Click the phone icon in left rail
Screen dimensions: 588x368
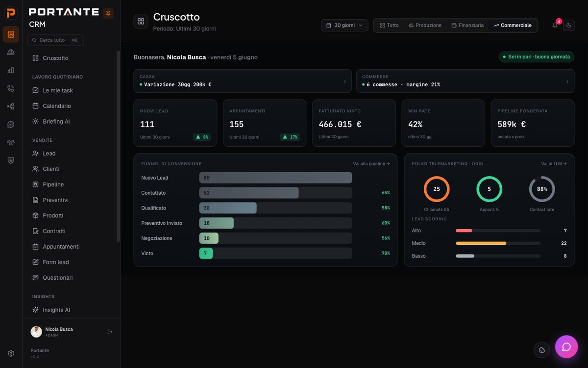click(11, 88)
